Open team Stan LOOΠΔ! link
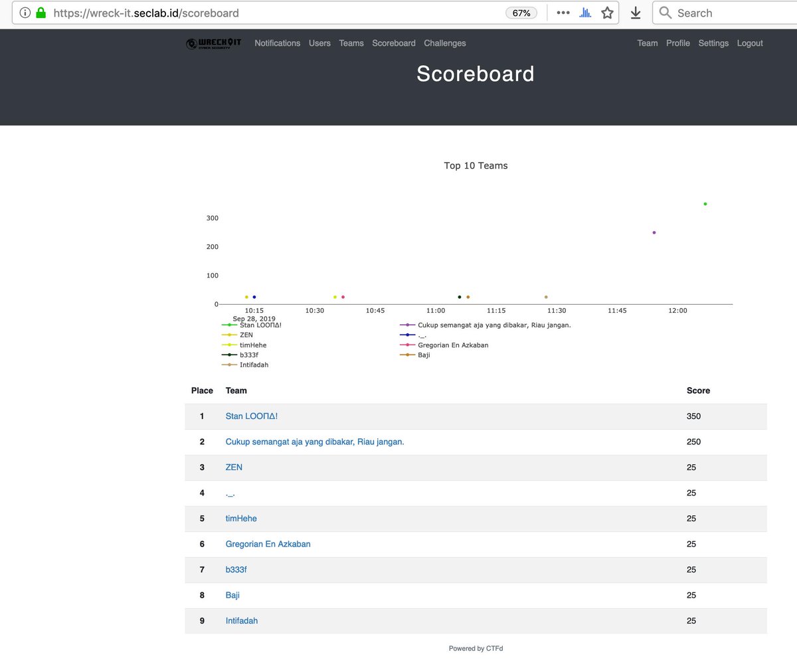797x672 pixels. (x=252, y=416)
